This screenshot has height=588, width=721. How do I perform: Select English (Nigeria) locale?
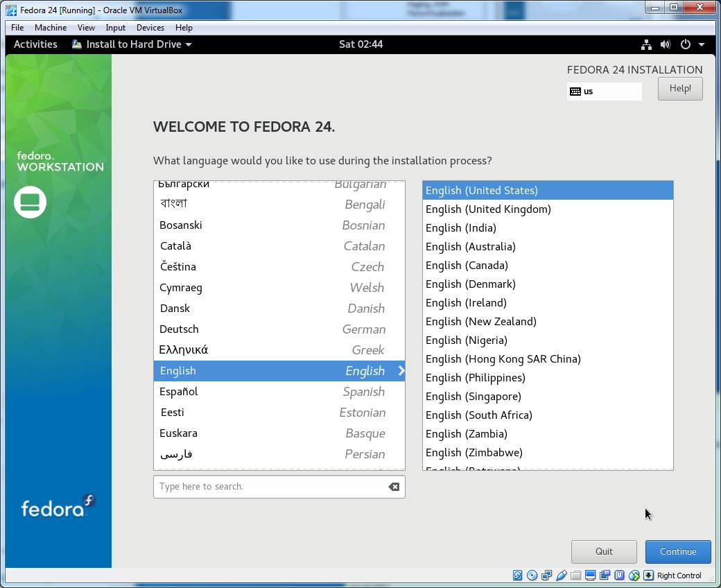[x=548, y=340]
